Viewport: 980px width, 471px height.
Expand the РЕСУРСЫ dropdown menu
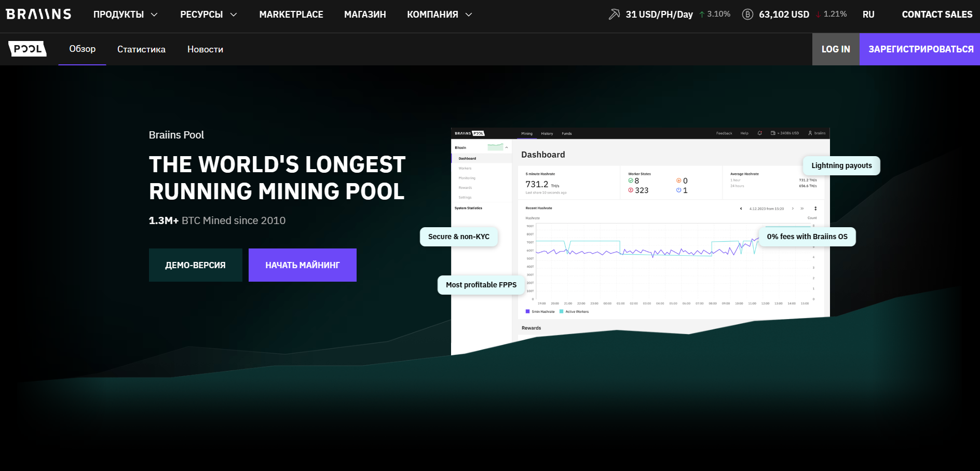pos(208,15)
